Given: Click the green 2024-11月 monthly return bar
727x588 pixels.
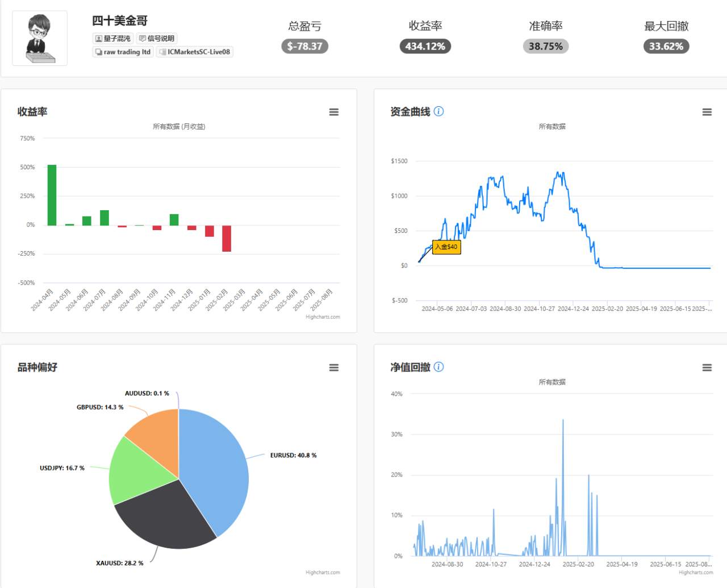Looking at the screenshot, I should click(x=174, y=220).
